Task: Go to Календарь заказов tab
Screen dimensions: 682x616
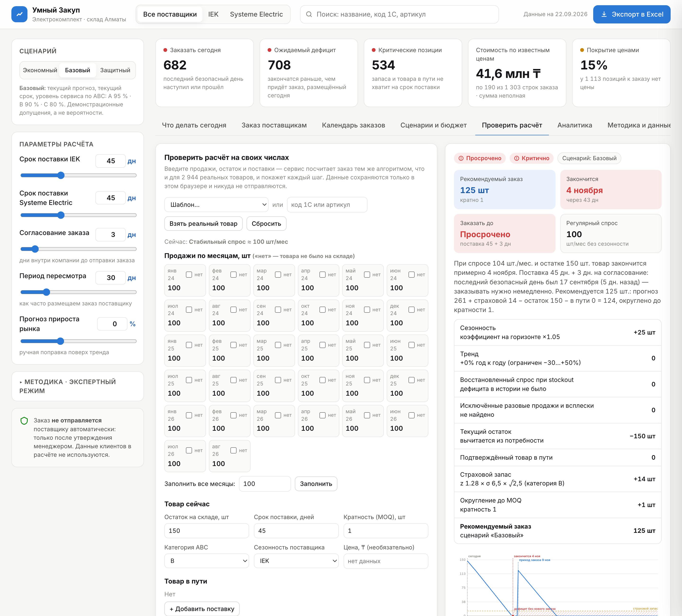Action: pos(354,125)
